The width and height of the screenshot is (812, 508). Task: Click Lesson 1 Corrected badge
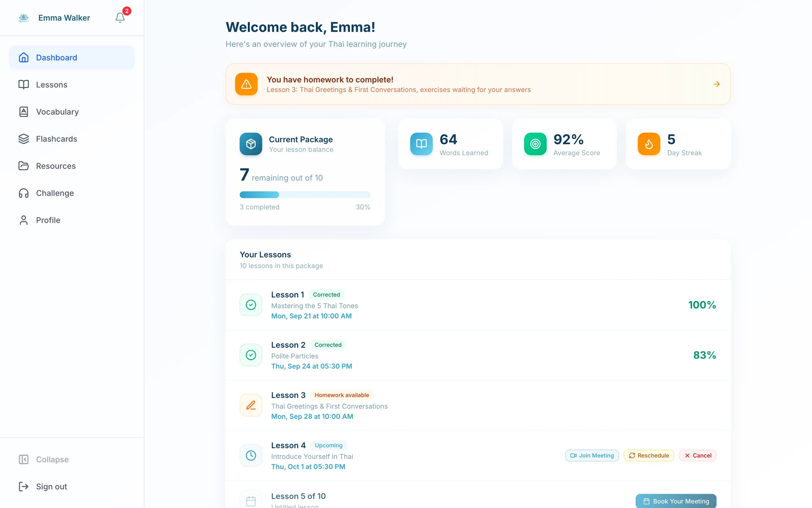click(326, 295)
